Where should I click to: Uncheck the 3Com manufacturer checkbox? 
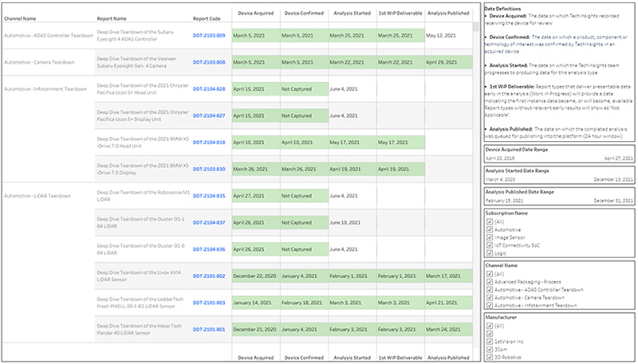pos(490,350)
